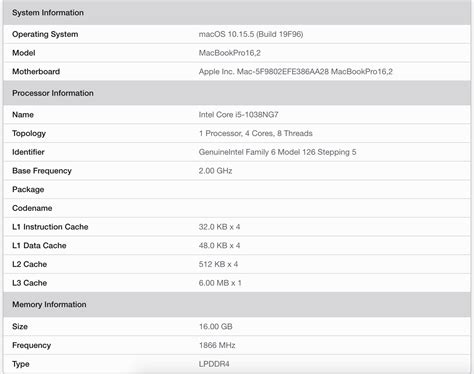This screenshot has height=374, width=474.
Task: Select the Motherboard row label
Action: coord(36,72)
